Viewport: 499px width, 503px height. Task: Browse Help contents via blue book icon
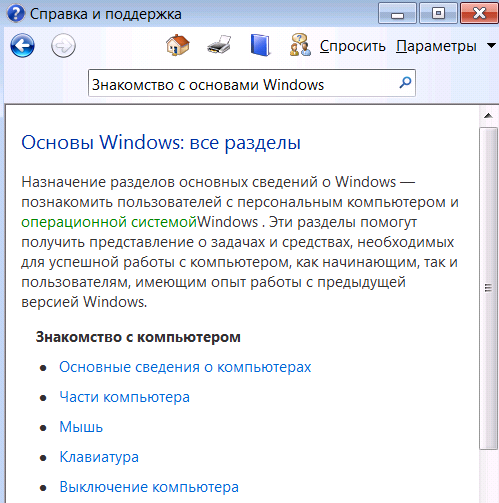click(x=260, y=45)
